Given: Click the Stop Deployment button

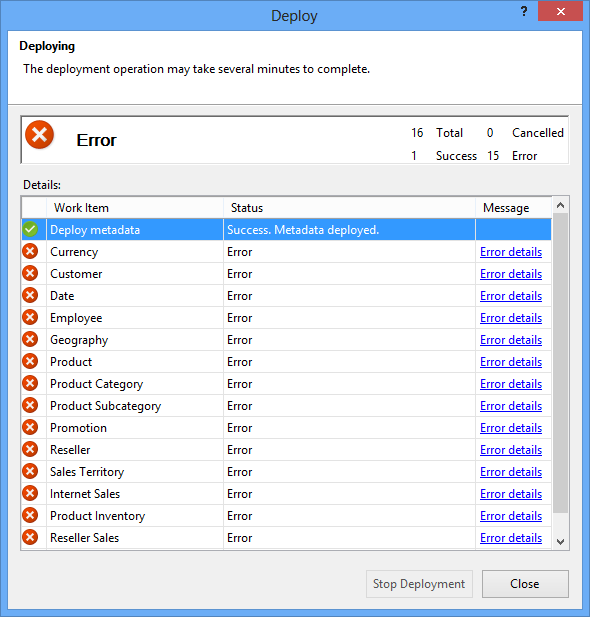Looking at the screenshot, I should point(419,584).
